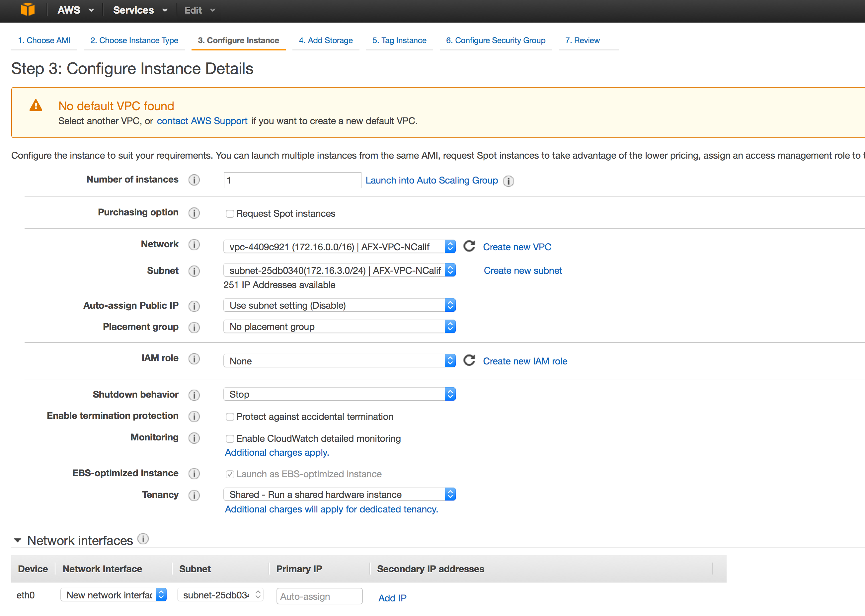Show info for Auto-assign Public IP
The width and height of the screenshot is (865, 616).
(194, 306)
